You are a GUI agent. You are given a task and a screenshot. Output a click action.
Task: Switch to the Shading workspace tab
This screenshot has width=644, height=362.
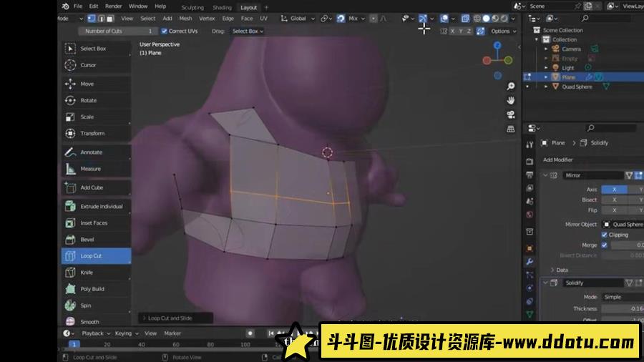pyautogui.click(x=223, y=7)
